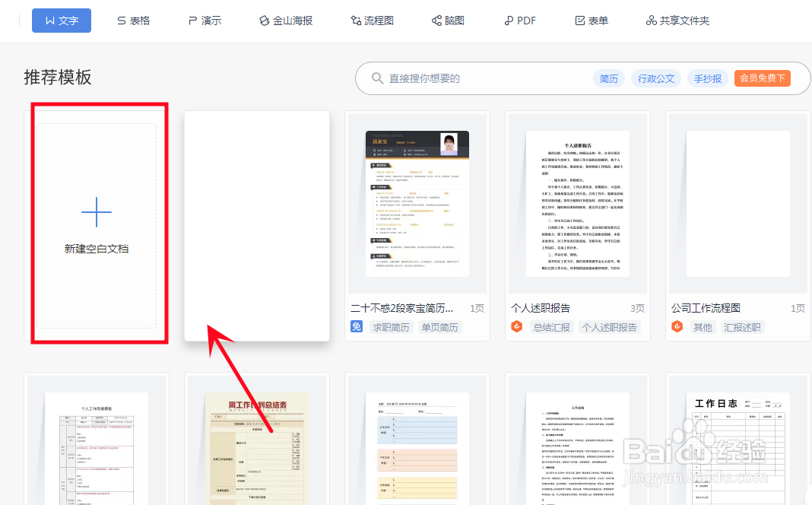Select the 手抄报 search tag

tap(708, 79)
